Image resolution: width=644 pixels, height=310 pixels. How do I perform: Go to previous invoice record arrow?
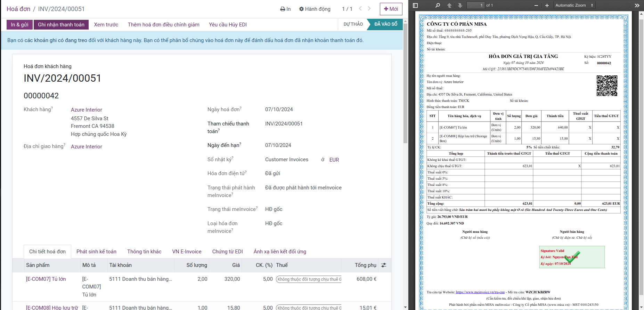pyautogui.click(x=360, y=9)
